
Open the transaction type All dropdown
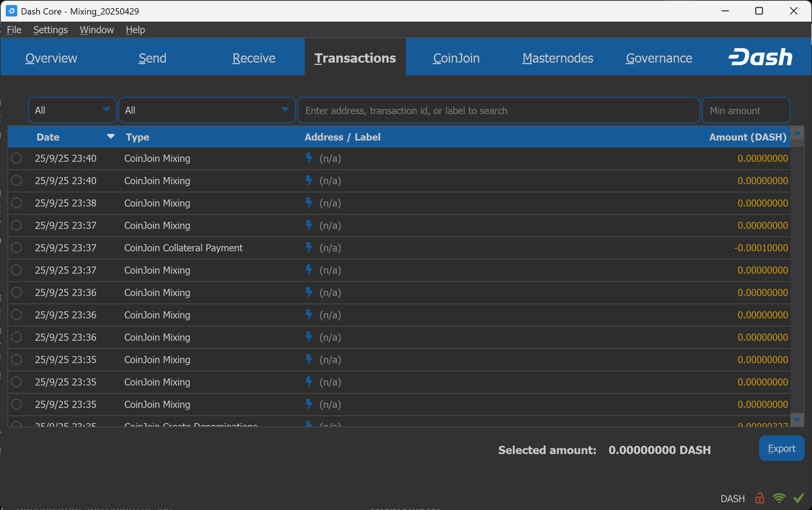[207, 110]
